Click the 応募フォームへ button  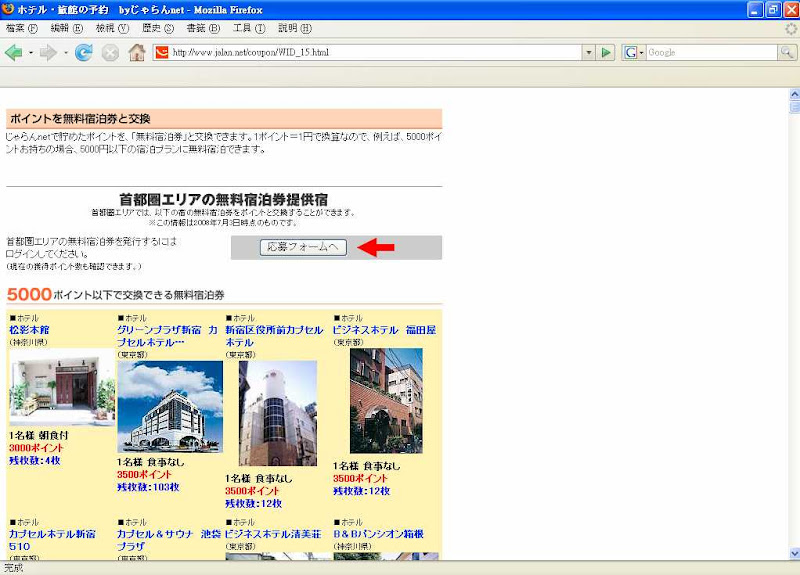tap(303, 247)
